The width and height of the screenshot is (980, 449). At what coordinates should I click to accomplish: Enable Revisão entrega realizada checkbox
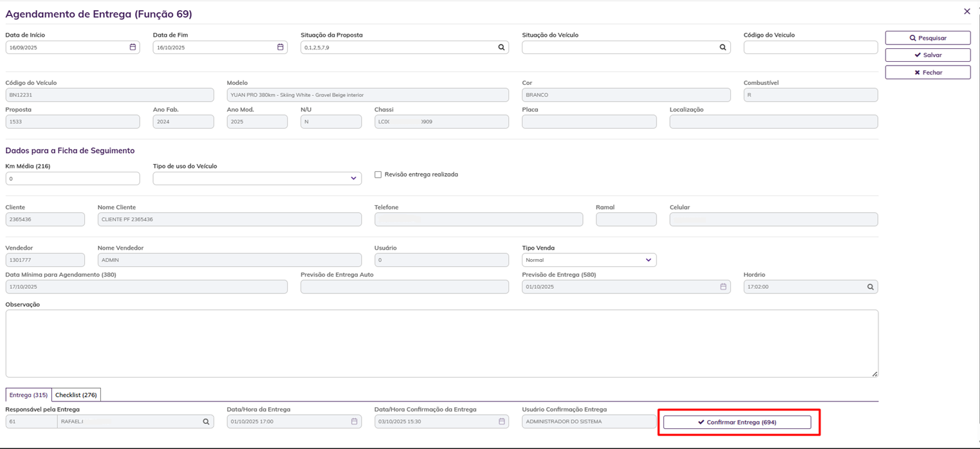click(378, 174)
